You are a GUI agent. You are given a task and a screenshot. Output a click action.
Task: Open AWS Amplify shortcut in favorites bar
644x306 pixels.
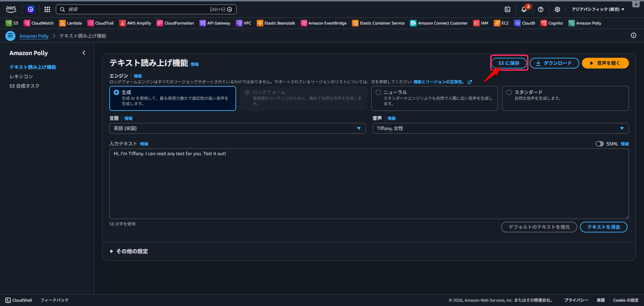tap(135, 23)
